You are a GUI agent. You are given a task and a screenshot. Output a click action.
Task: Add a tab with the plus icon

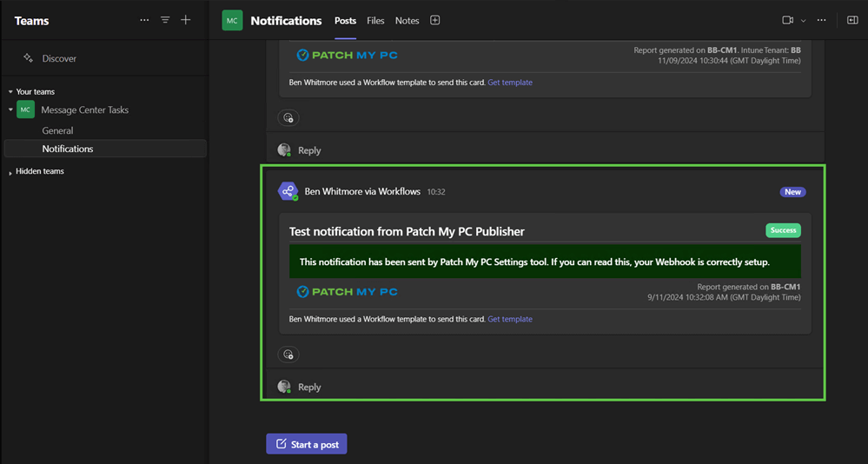435,21
